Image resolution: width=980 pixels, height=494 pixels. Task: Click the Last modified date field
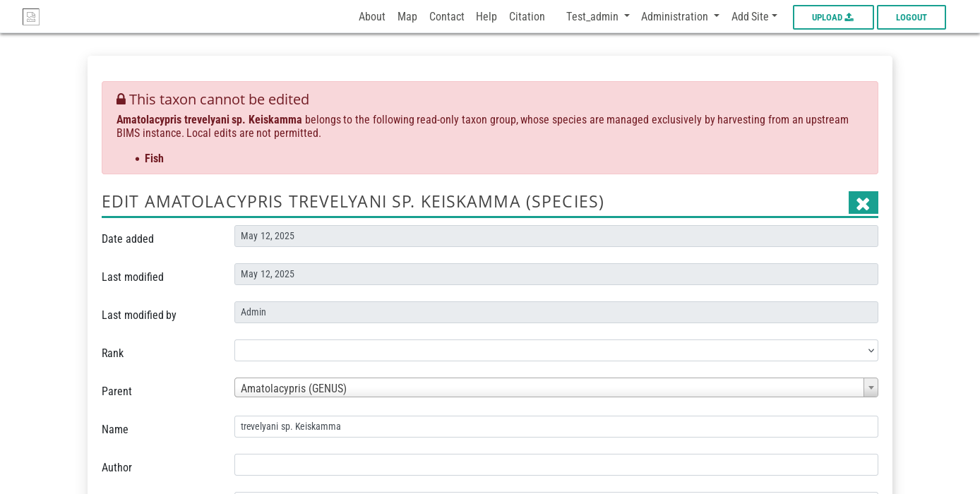tap(556, 274)
